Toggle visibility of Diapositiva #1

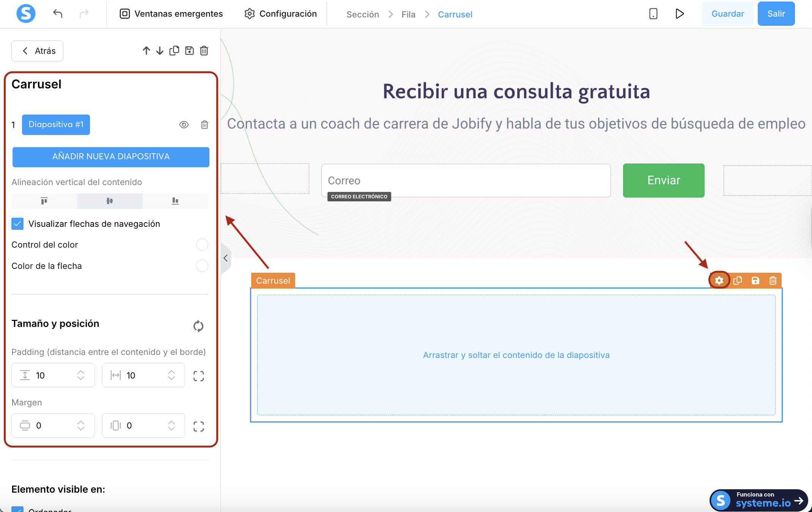(184, 125)
